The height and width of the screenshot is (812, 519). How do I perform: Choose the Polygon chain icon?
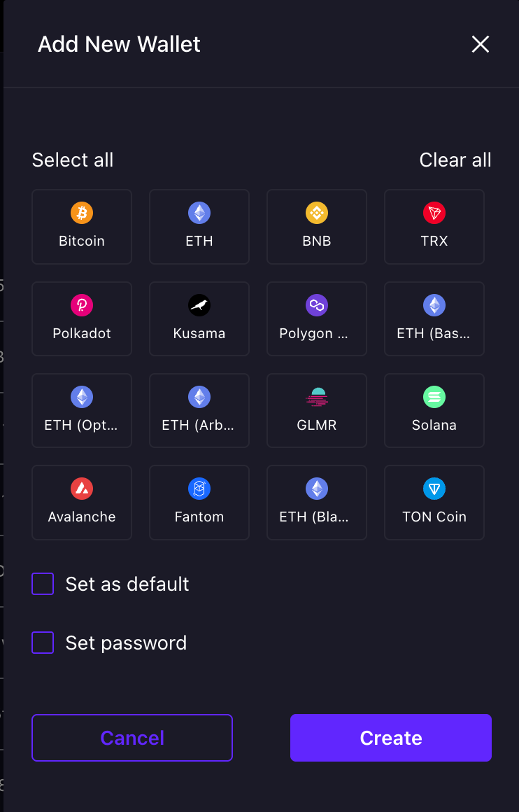point(317,305)
